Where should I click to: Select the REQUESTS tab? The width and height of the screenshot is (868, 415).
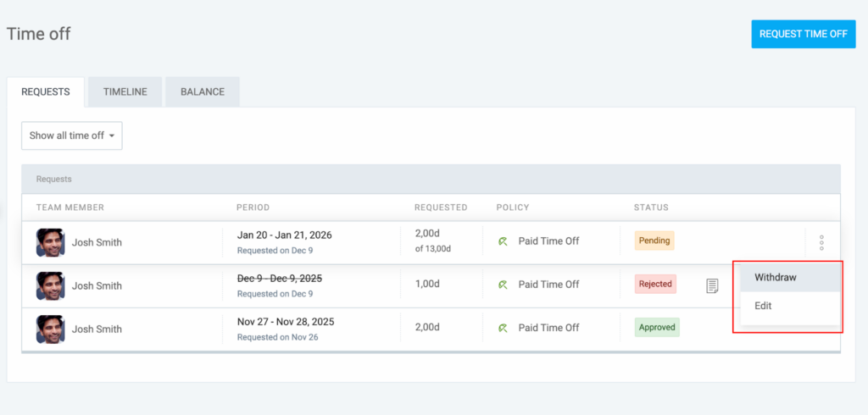[46, 91]
